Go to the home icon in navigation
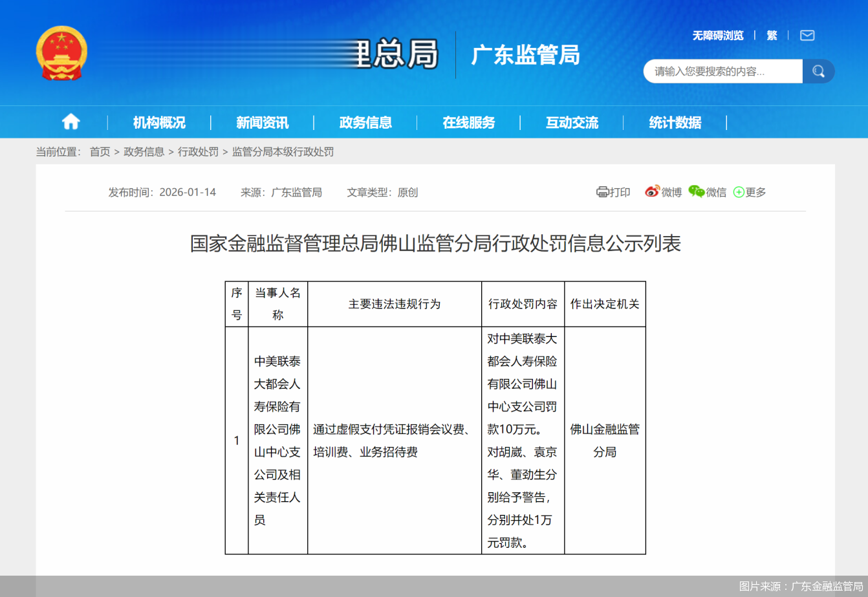 tap(71, 122)
